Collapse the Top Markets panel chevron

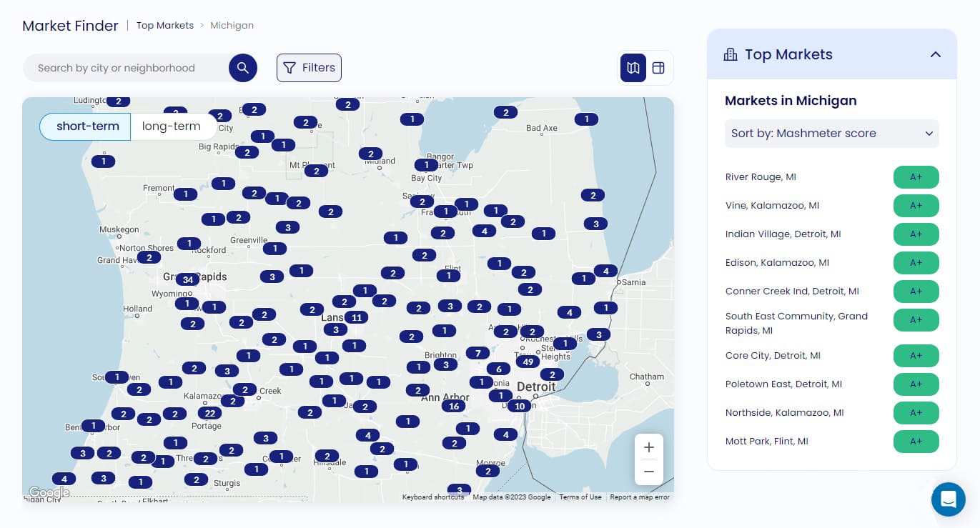(x=936, y=54)
